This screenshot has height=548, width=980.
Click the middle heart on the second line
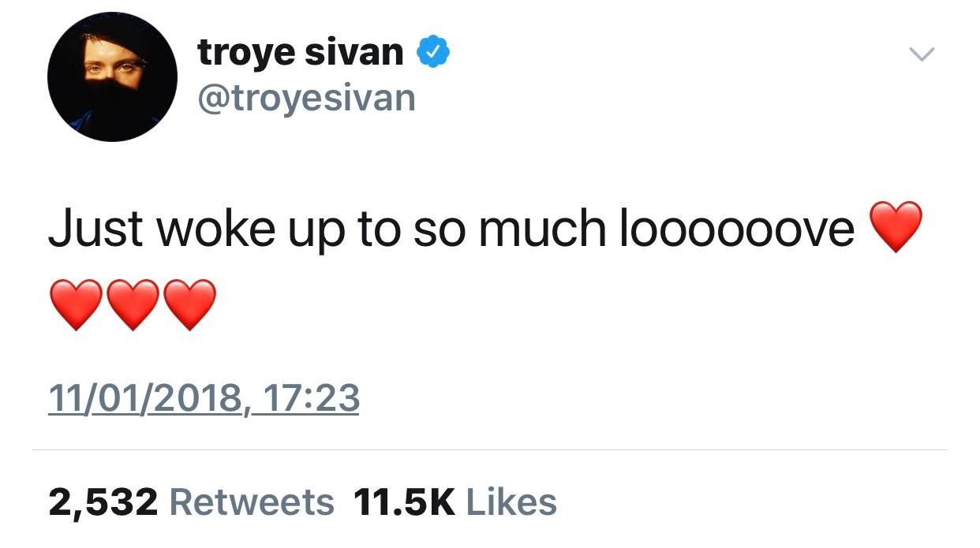pyautogui.click(x=133, y=304)
